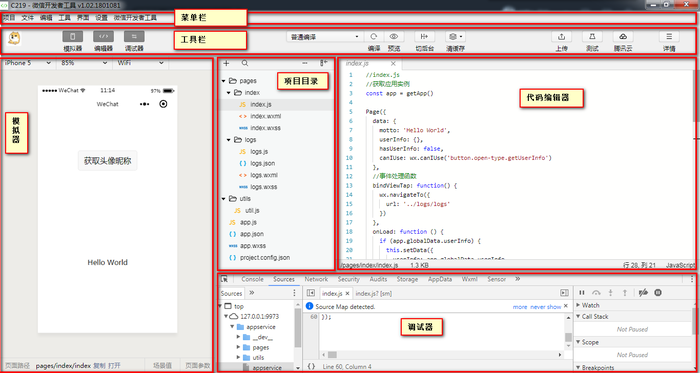This screenshot has width=700, height=373.
Task: Switch to the Wxml tab
Action: click(x=470, y=279)
